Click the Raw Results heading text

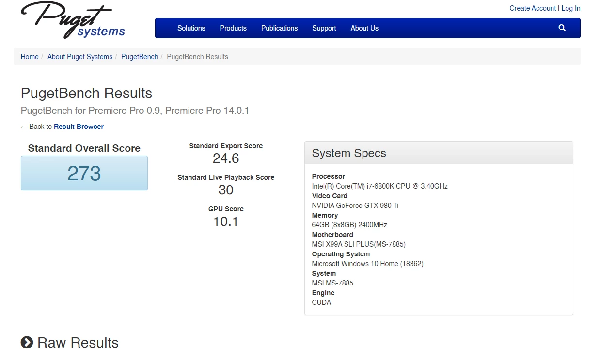78,343
